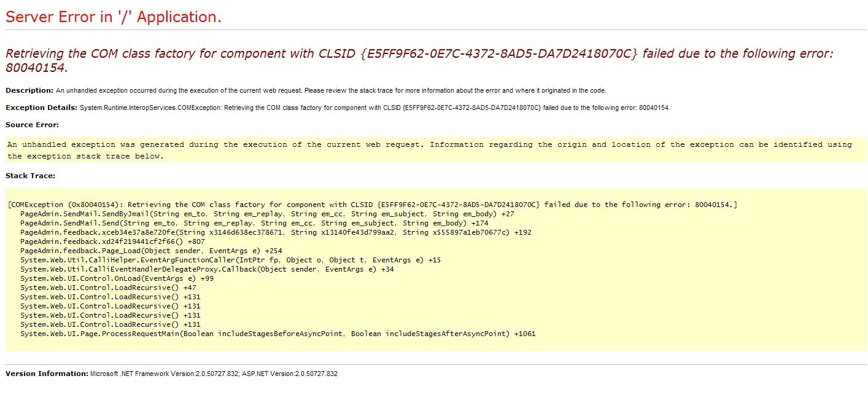Click the CalliHelper.EventArgFunctionCaller stack line

[230, 260]
